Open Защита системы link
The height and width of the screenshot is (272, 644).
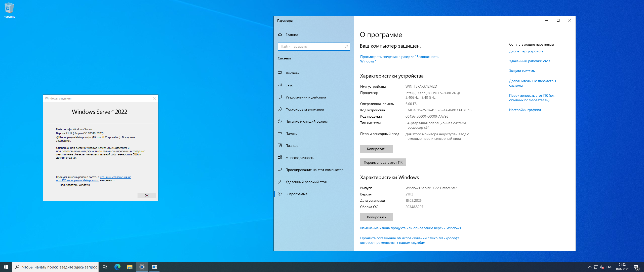click(x=522, y=71)
